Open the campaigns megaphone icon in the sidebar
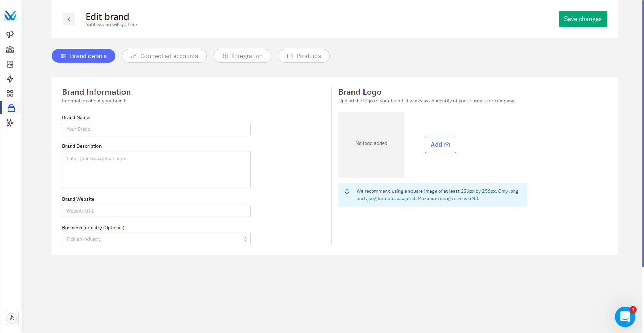 click(x=10, y=34)
